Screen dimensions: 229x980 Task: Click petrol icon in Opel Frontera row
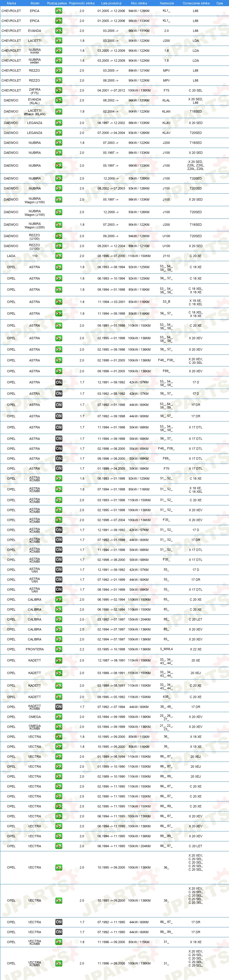click(x=59, y=650)
